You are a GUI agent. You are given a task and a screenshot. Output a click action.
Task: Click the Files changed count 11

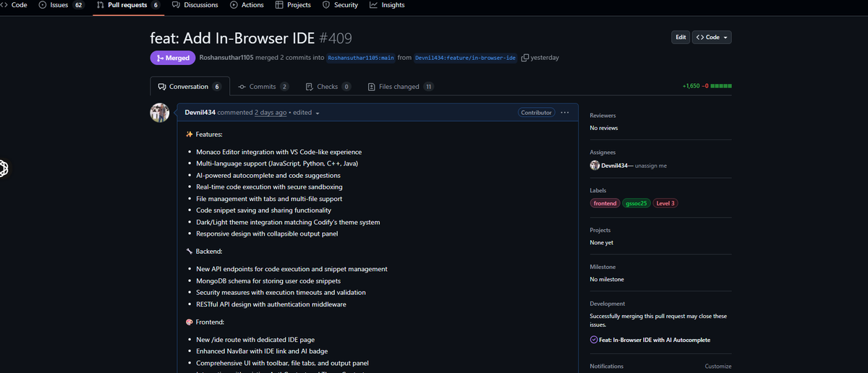coord(429,87)
